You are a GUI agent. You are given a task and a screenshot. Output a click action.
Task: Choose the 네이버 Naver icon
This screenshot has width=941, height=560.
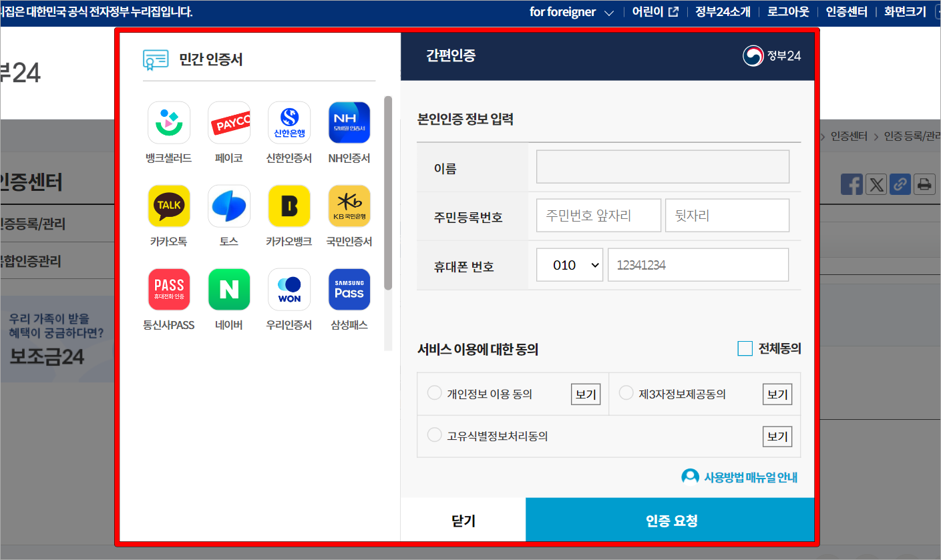click(x=229, y=290)
